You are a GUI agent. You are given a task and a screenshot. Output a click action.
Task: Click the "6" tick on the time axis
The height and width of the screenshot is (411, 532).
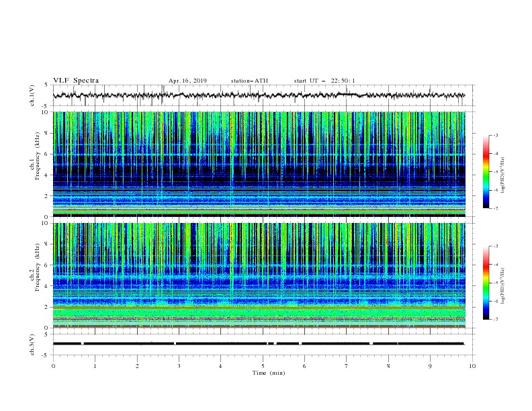304,366
